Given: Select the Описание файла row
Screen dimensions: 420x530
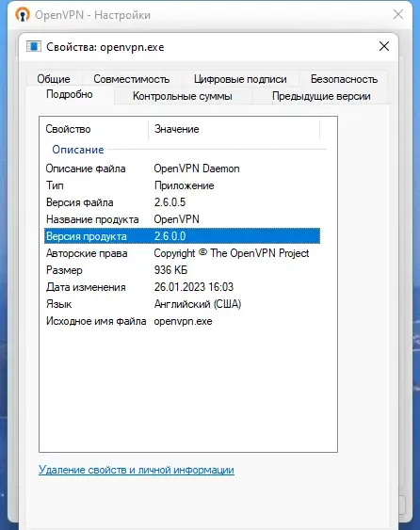Looking at the screenshot, I should click(182, 169).
